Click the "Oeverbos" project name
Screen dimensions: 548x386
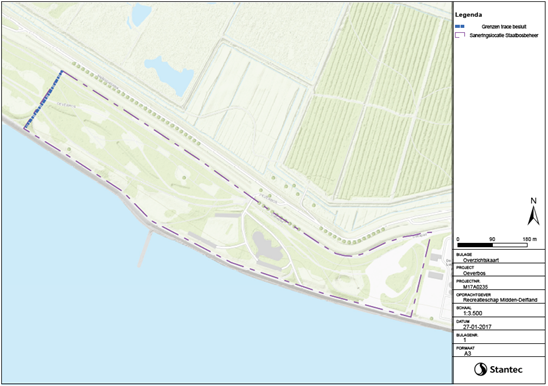tap(474, 273)
